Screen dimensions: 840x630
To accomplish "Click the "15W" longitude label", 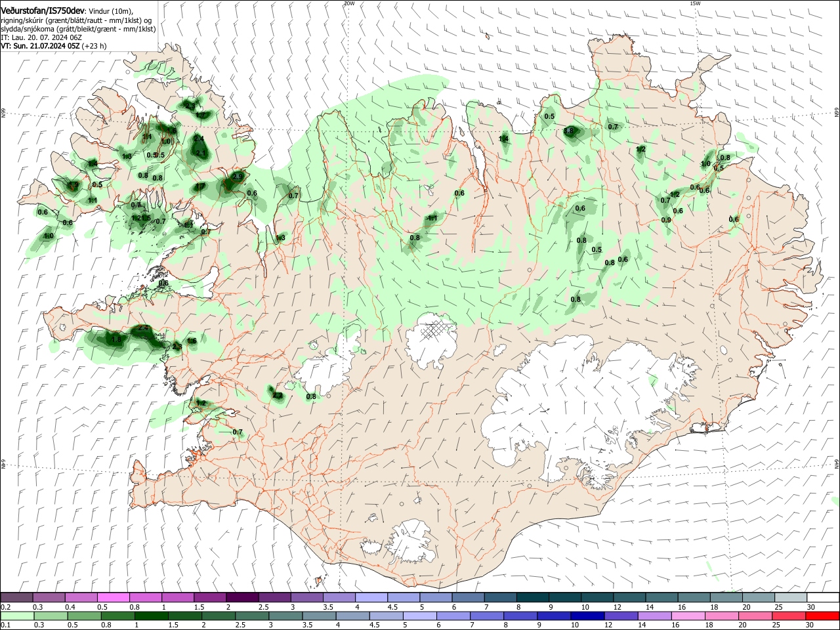I will pyautogui.click(x=696, y=3).
